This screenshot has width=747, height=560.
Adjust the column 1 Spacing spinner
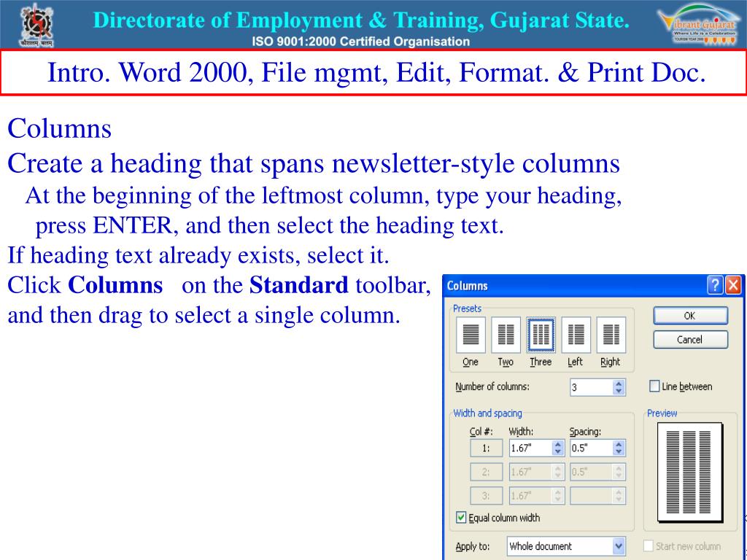619,448
